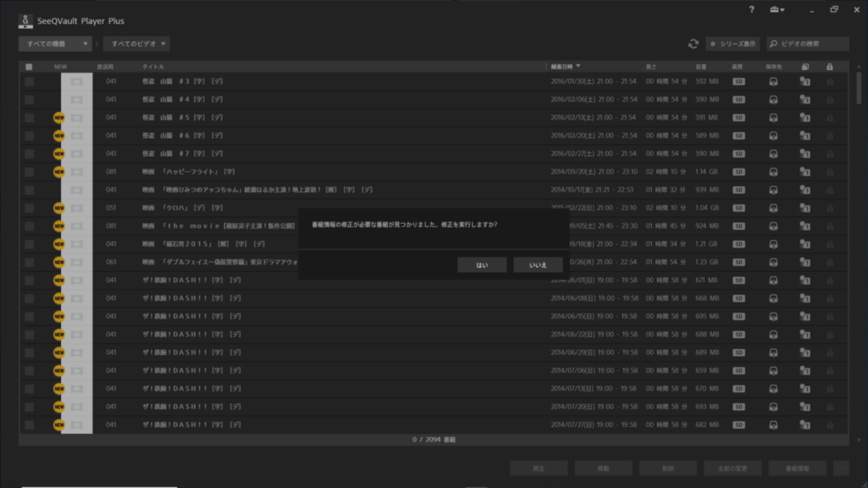Click the SeeQVault logo in the title bar
This screenshot has width=868, height=488.
tap(24, 20)
